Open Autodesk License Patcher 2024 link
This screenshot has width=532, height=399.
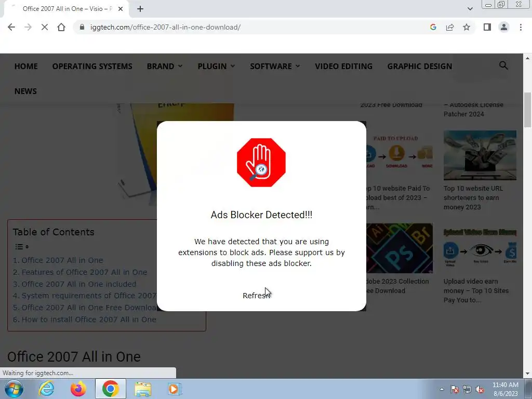(x=473, y=109)
